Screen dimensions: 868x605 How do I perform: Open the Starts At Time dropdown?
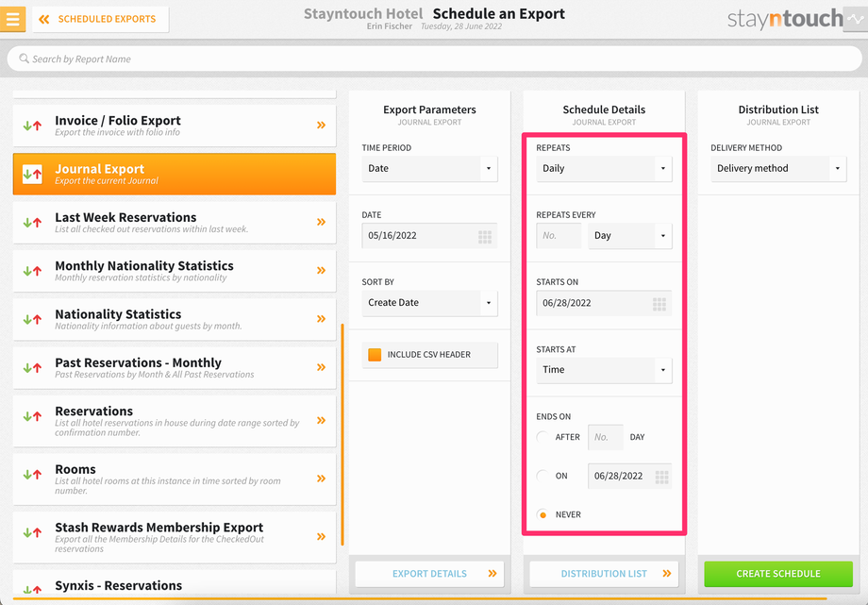coord(604,370)
